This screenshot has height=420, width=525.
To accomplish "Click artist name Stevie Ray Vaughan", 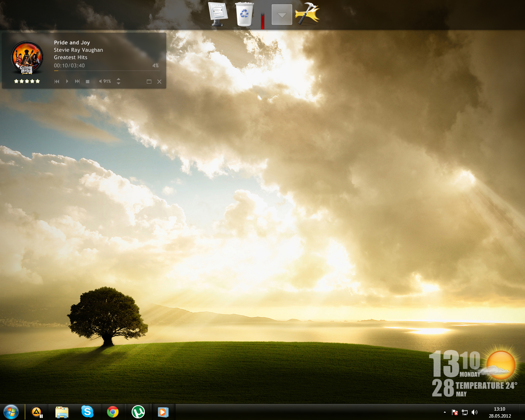I will click(x=78, y=50).
